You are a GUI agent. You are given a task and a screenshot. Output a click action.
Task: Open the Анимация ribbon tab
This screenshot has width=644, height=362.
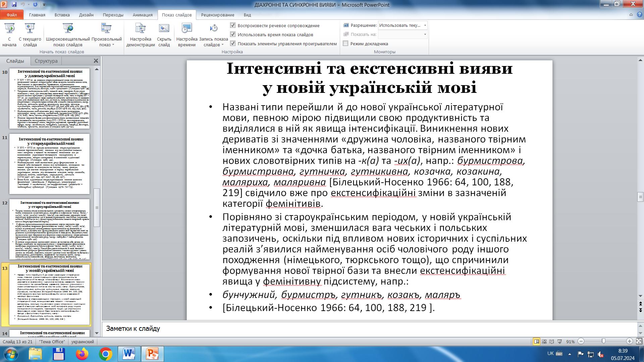(x=142, y=15)
